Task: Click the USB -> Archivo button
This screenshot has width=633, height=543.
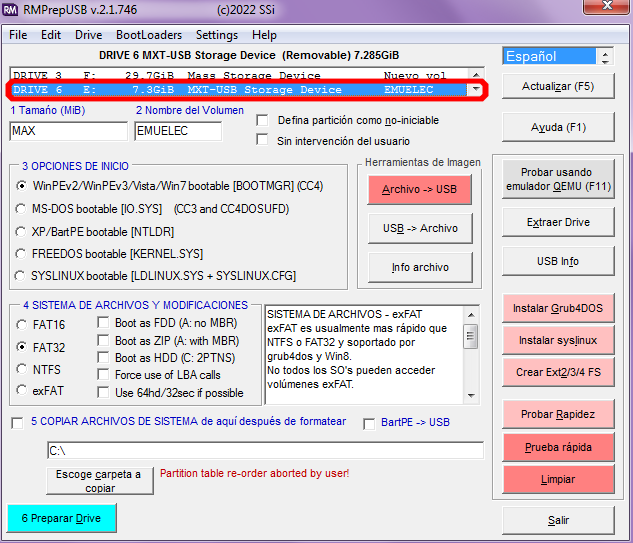Action: [x=420, y=228]
